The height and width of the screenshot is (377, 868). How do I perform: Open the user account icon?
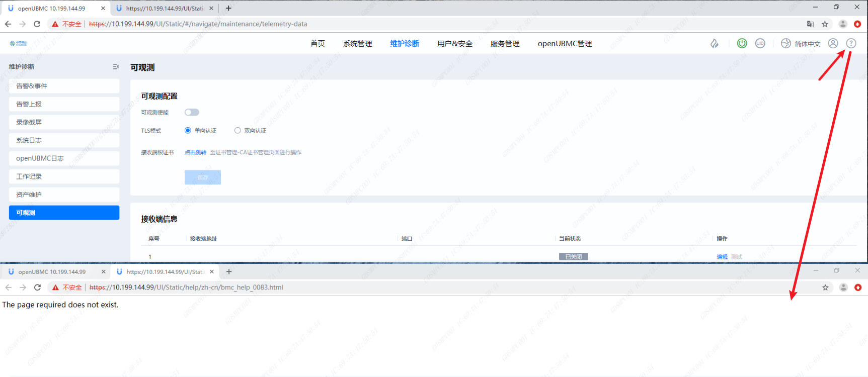coord(833,44)
